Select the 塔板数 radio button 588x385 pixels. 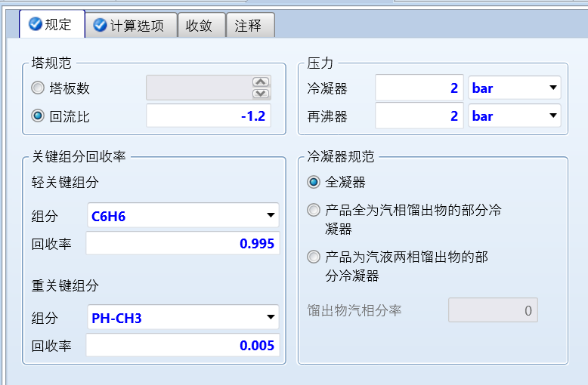38,88
